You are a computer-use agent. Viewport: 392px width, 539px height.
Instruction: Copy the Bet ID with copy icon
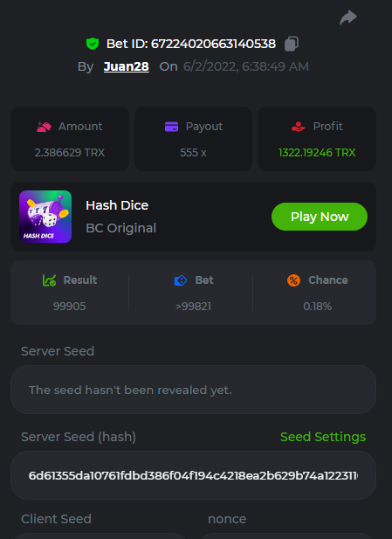(292, 44)
